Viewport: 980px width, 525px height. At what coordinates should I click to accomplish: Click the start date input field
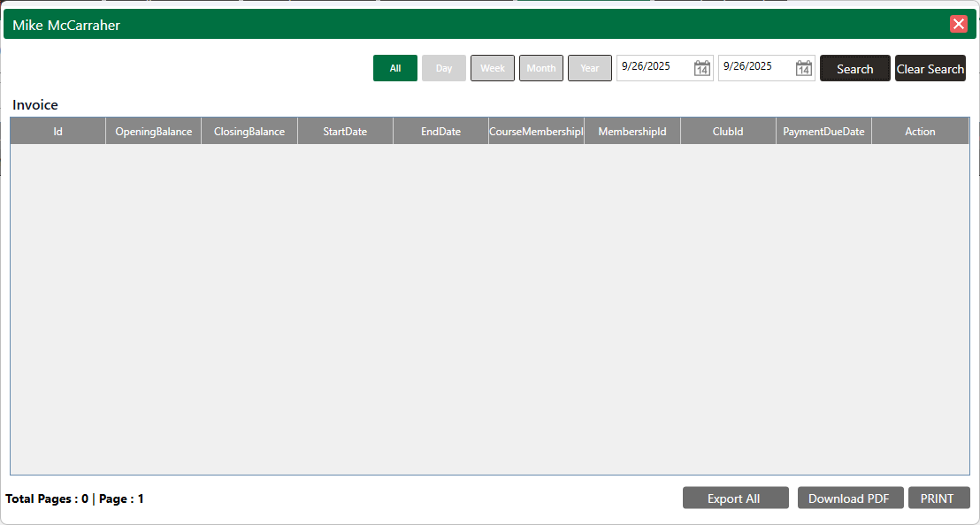tap(653, 67)
